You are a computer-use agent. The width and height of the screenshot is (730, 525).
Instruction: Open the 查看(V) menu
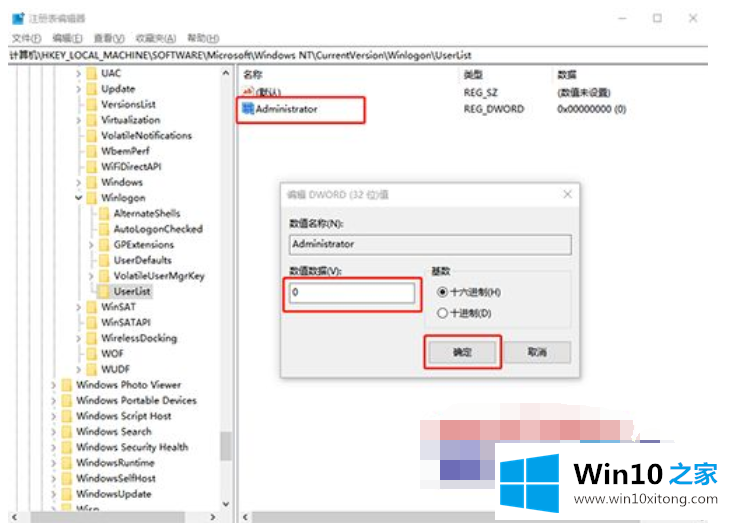109,38
